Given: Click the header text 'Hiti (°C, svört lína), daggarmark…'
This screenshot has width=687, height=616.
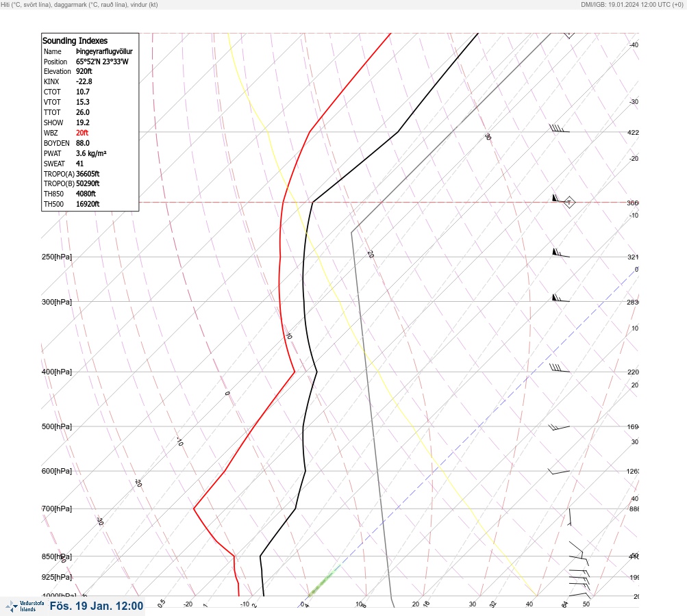Looking at the screenshot, I should point(79,5).
